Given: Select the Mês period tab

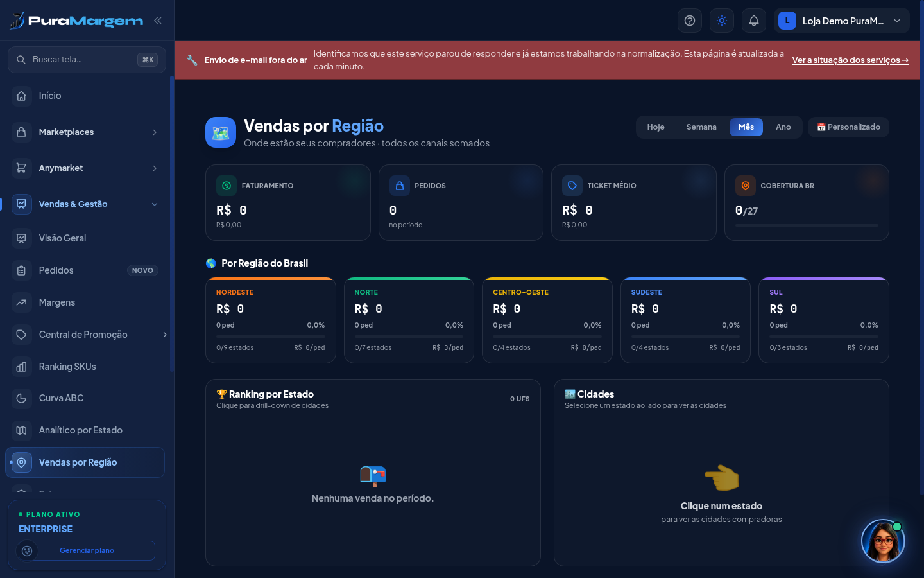Looking at the screenshot, I should [x=746, y=127].
